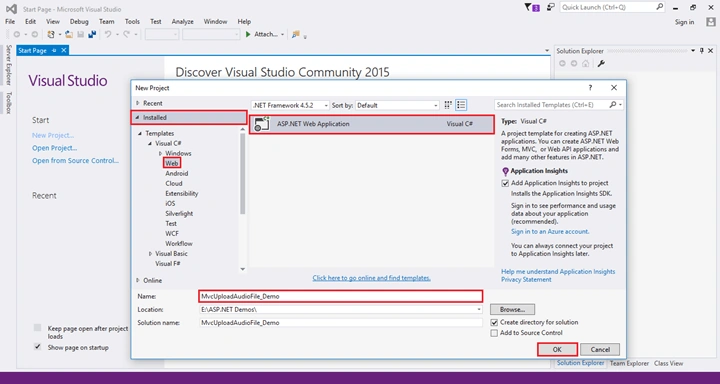
Task: Open the Debug menu
Action: tap(79, 22)
